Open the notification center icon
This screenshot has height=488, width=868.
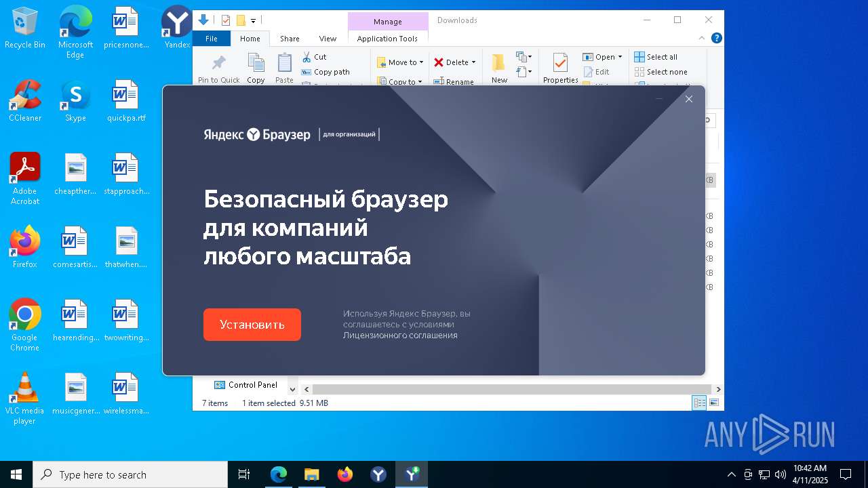[x=846, y=474]
